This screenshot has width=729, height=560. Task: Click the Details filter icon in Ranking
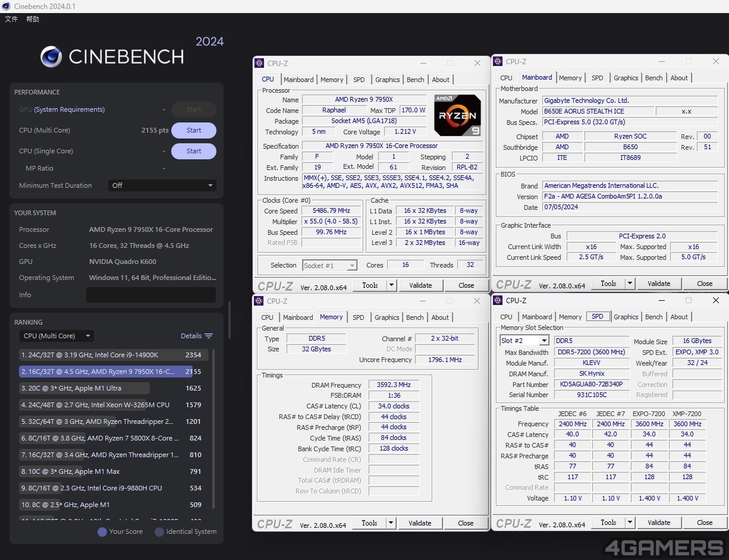(209, 336)
